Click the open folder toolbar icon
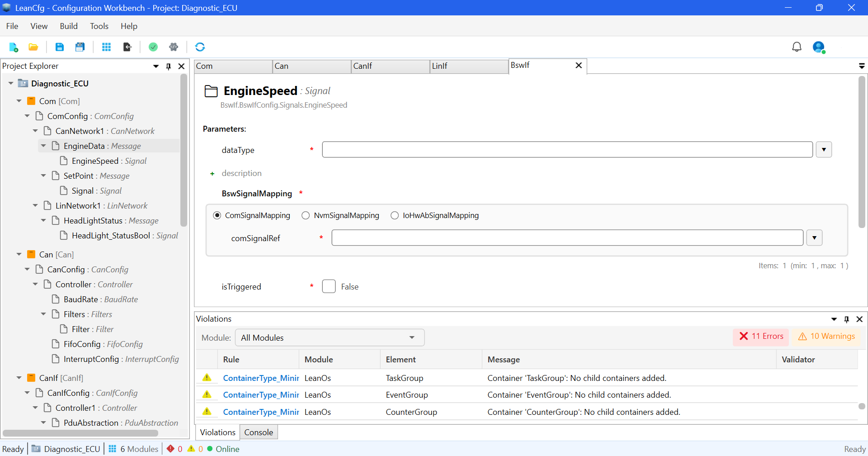 click(x=33, y=47)
